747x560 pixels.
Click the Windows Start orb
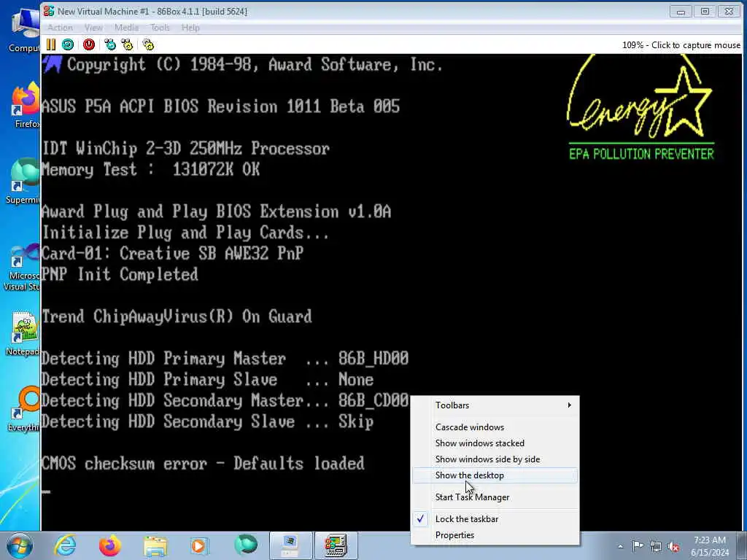(19, 545)
